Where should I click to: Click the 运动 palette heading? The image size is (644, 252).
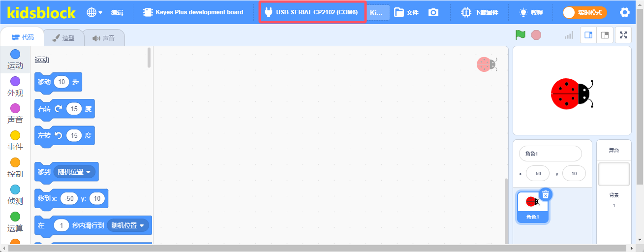click(x=42, y=60)
